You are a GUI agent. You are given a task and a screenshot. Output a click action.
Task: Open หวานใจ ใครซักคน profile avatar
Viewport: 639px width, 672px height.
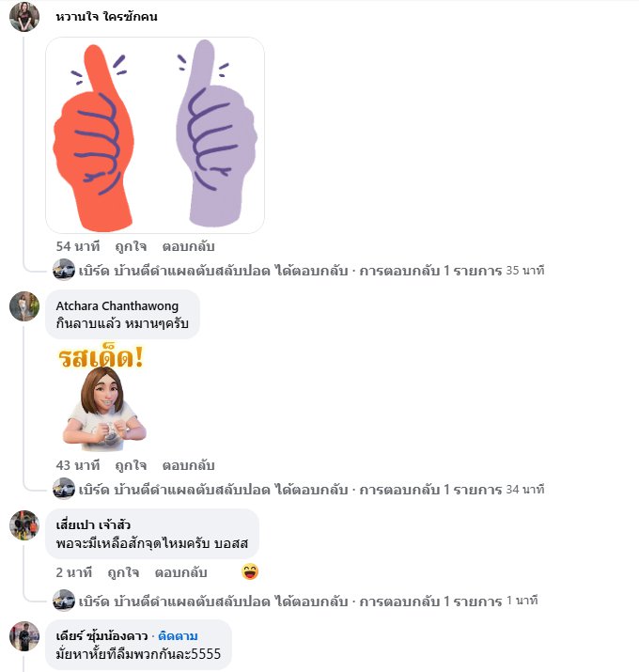point(24,17)
